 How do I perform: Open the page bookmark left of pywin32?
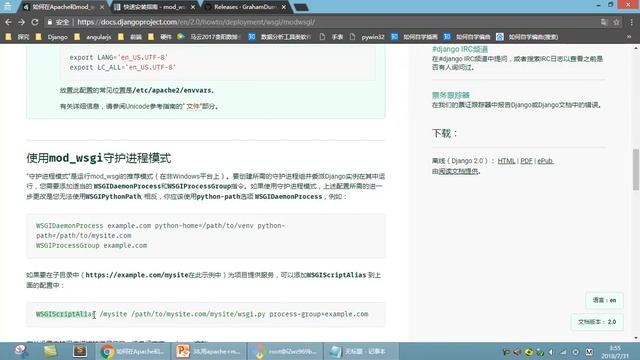[331, 37]
